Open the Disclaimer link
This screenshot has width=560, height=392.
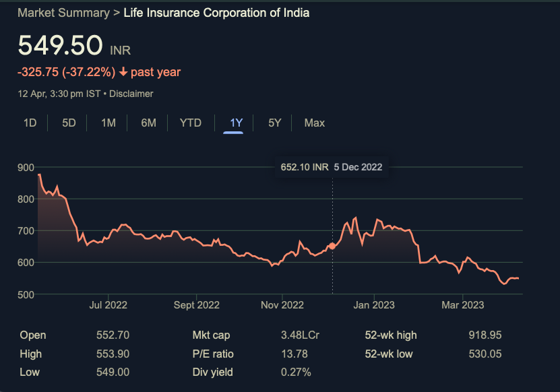(x=131, y=94)
